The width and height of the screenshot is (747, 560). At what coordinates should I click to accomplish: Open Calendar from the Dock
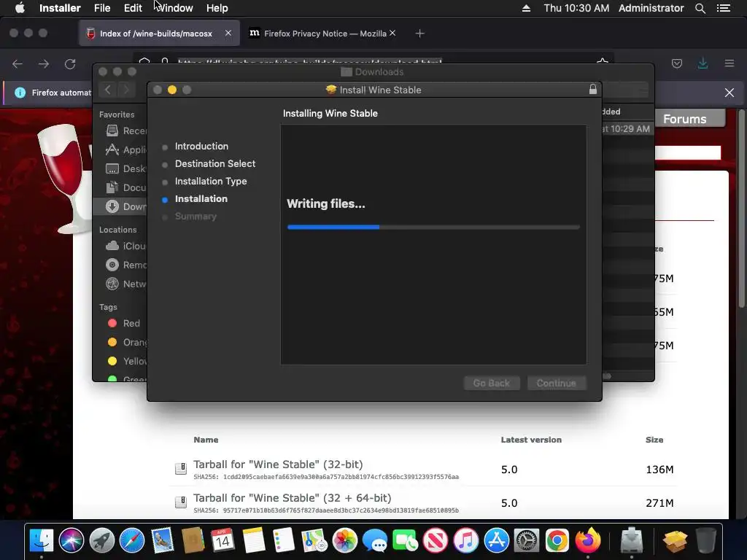click(223, 540)
